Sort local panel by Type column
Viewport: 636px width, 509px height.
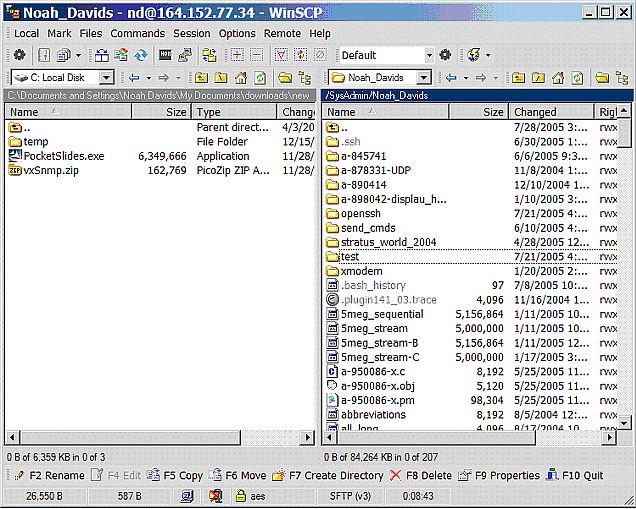click(x=234, y=112)
